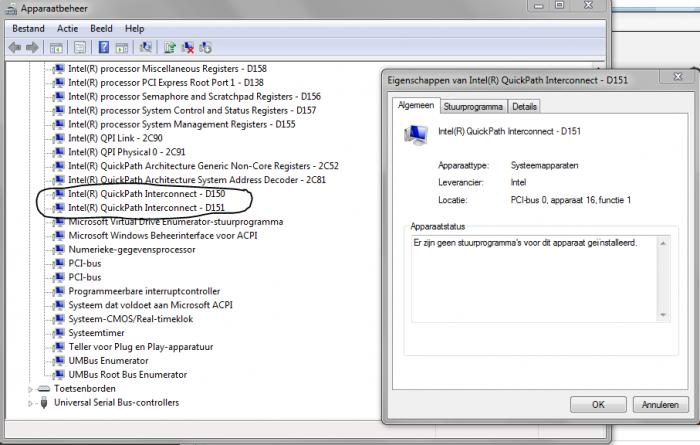Screen dimensions: 700x445
Task: Toggle the action pane toolbar icon
Action: coord(121,47)
